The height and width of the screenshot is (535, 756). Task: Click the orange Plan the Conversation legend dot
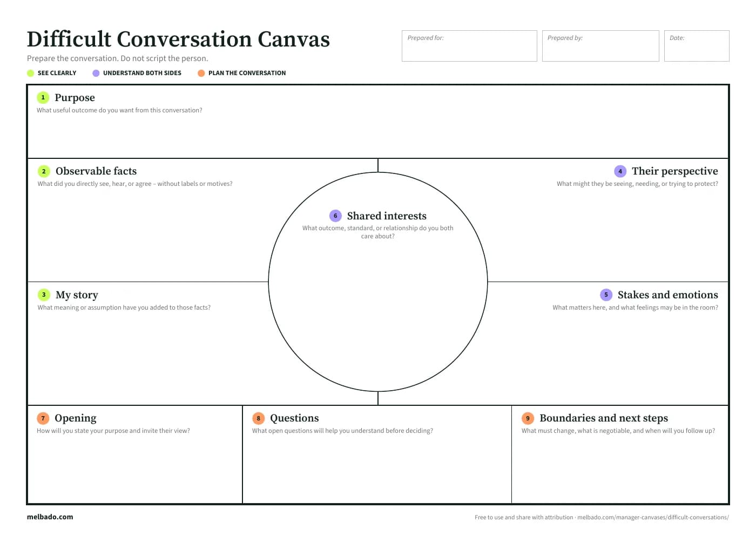pos(201,73)
